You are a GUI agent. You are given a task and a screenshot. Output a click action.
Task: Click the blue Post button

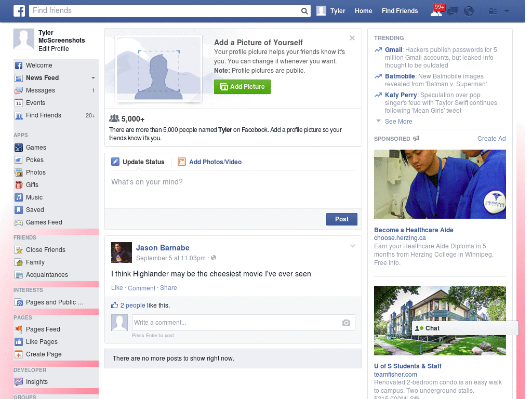(x=342, y=219)
